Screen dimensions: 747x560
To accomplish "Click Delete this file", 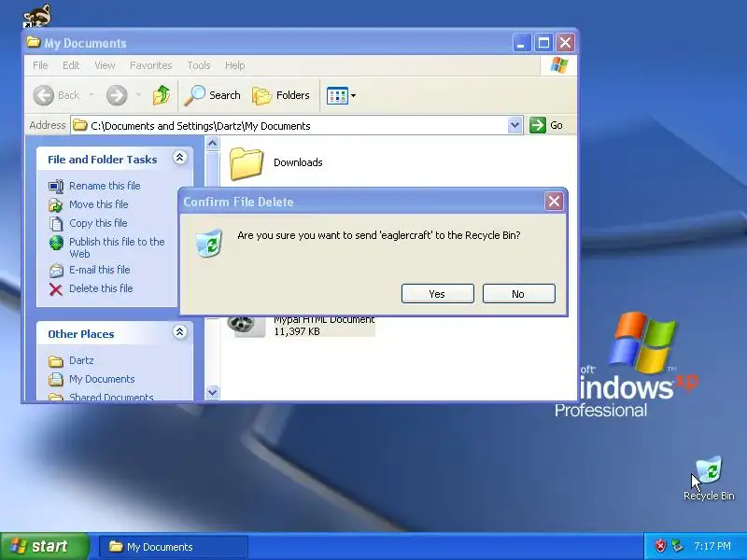I will pos(101,288).
